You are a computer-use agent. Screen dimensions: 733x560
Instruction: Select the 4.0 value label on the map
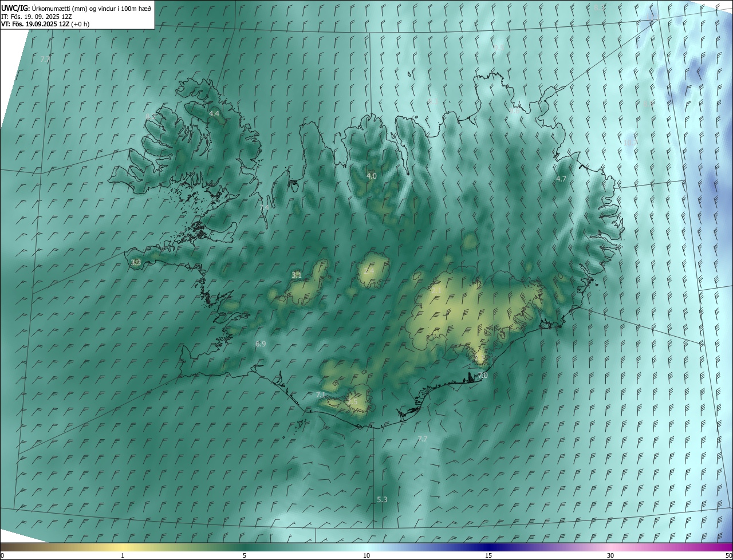(372, 176)
